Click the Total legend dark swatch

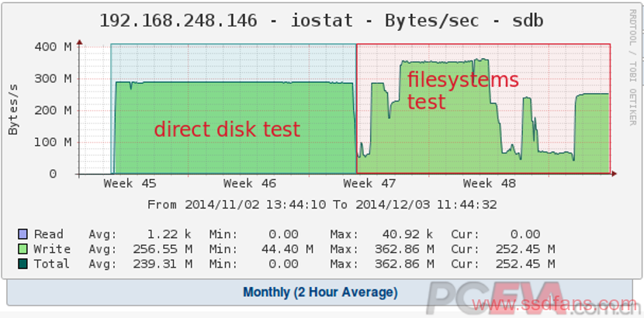pyautogui.click(x=23, y=264)
